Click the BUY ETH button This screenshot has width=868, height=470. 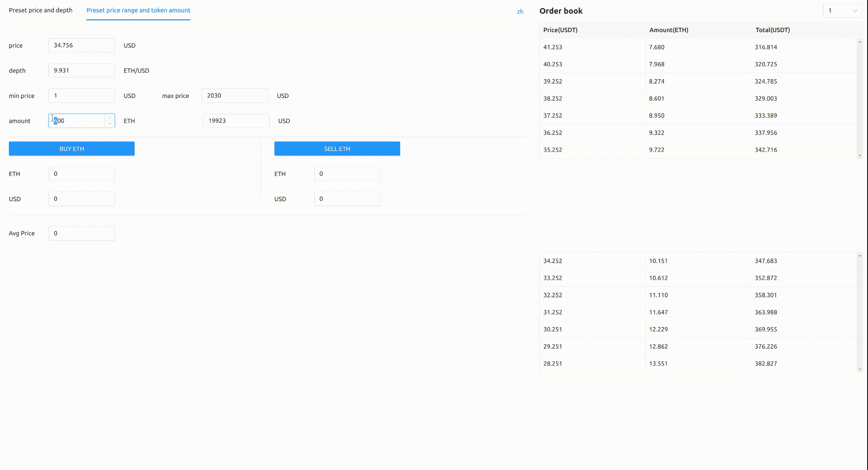(x=72, y=148)
